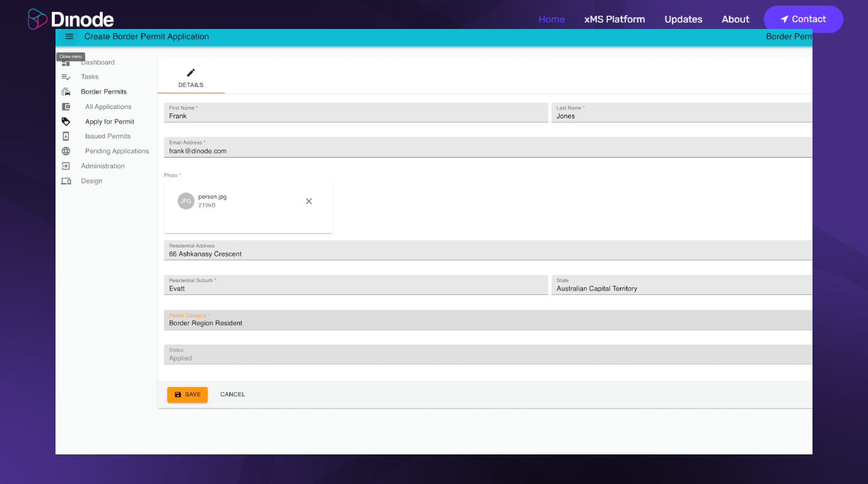Viewport: 868px width, 484px height.
Task: Select the Apply for Permit tag icon
Action: coord(66,121)
